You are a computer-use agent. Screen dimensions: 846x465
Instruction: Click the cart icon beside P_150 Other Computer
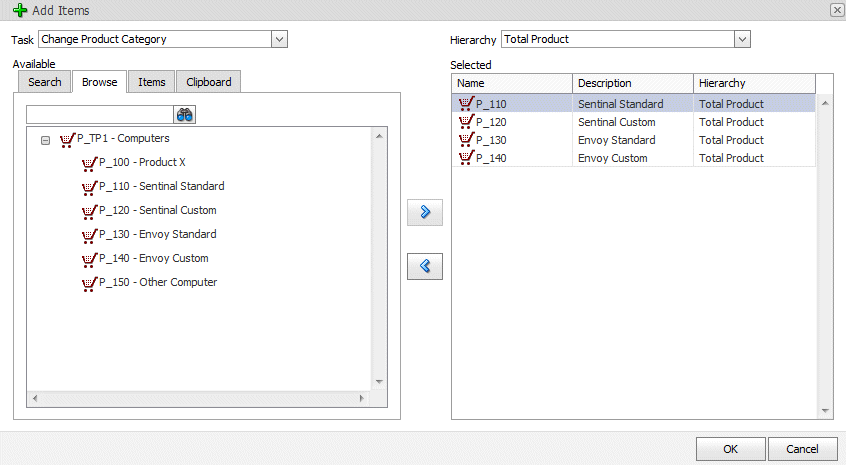point(89,282)
